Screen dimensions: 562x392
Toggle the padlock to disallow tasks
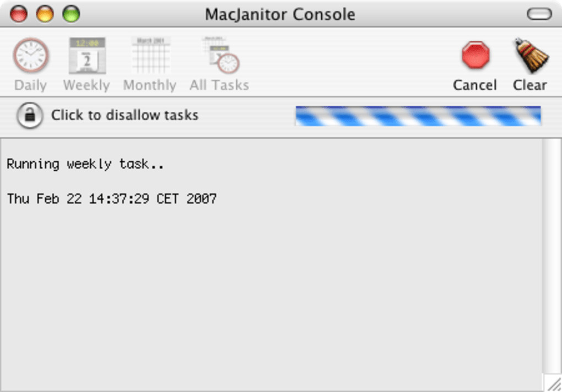30,116
